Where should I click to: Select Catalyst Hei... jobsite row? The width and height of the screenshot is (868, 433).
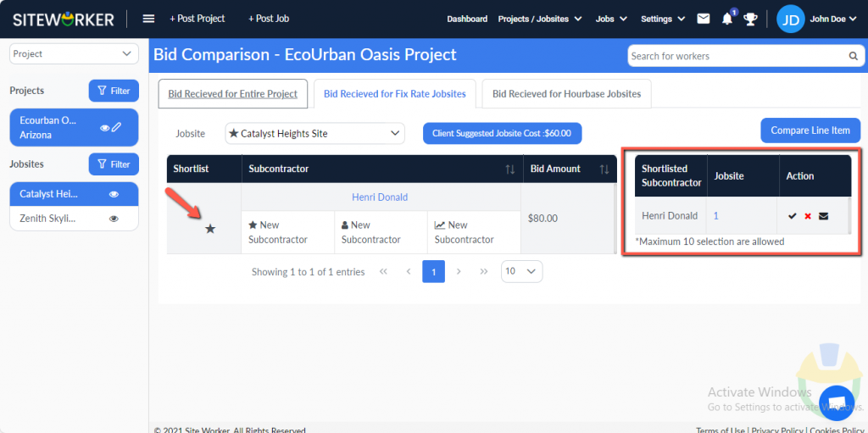tap(75, 194)
